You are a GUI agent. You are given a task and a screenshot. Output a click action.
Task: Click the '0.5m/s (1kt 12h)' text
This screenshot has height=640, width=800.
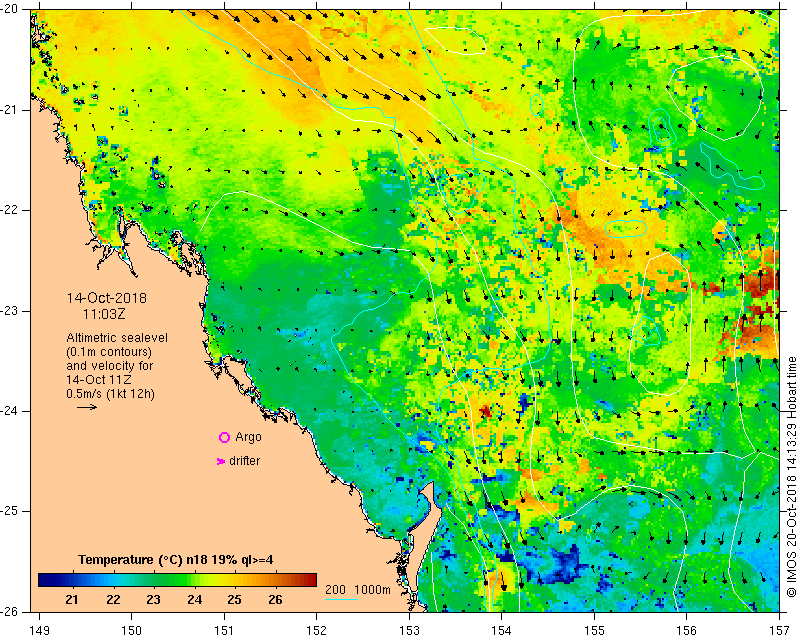(111, 394)
